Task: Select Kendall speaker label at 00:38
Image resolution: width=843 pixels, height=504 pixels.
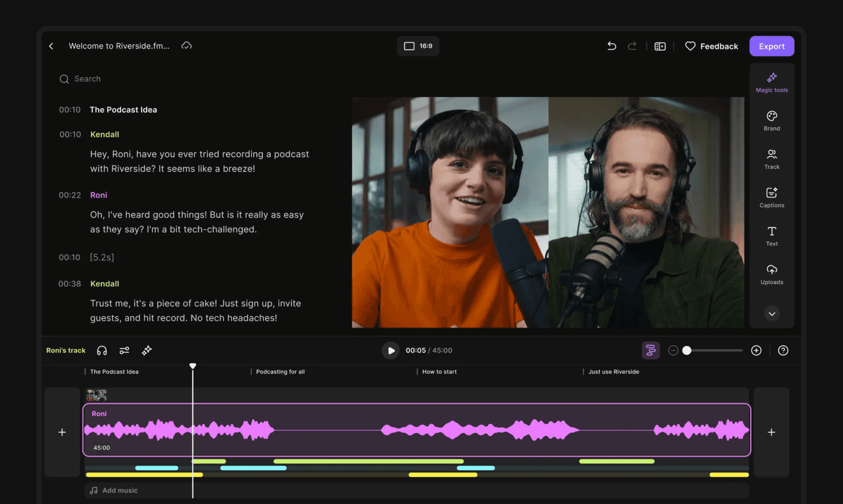Action: click(x=104, y=284)
